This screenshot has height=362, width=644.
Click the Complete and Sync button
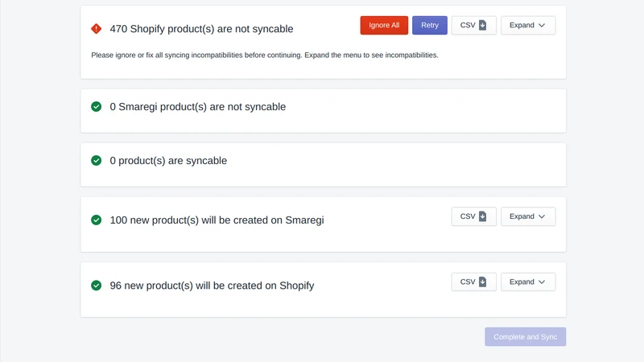point(526,336)
